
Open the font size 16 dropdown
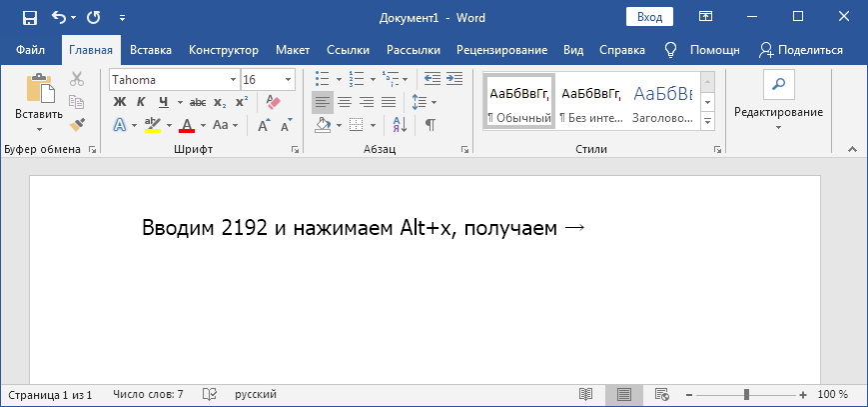click(x=289, y=79)
